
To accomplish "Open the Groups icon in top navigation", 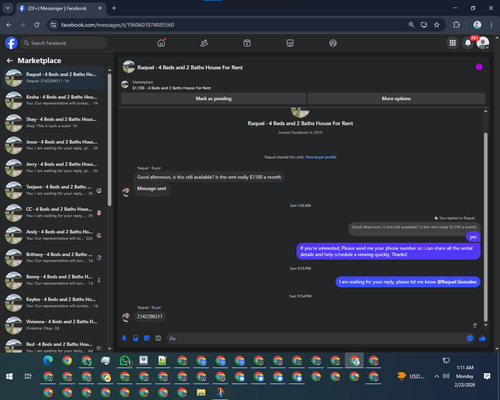I will [333, 43].
